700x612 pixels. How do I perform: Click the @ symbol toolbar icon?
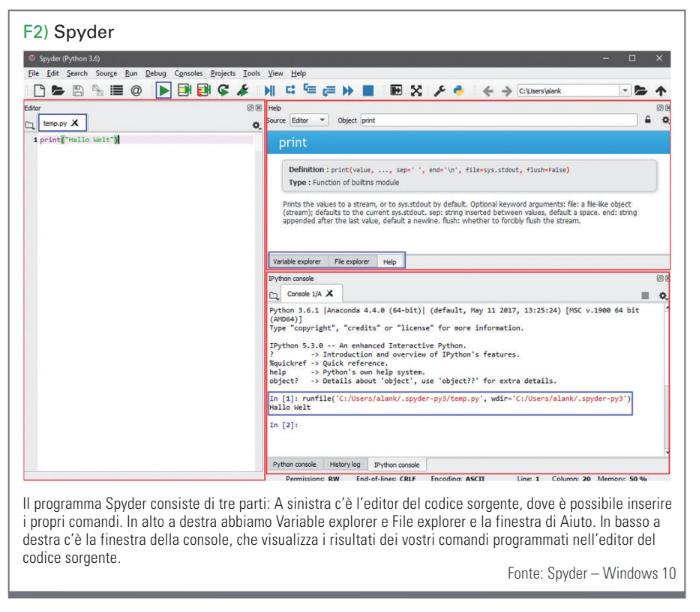(x=136, y=91)
